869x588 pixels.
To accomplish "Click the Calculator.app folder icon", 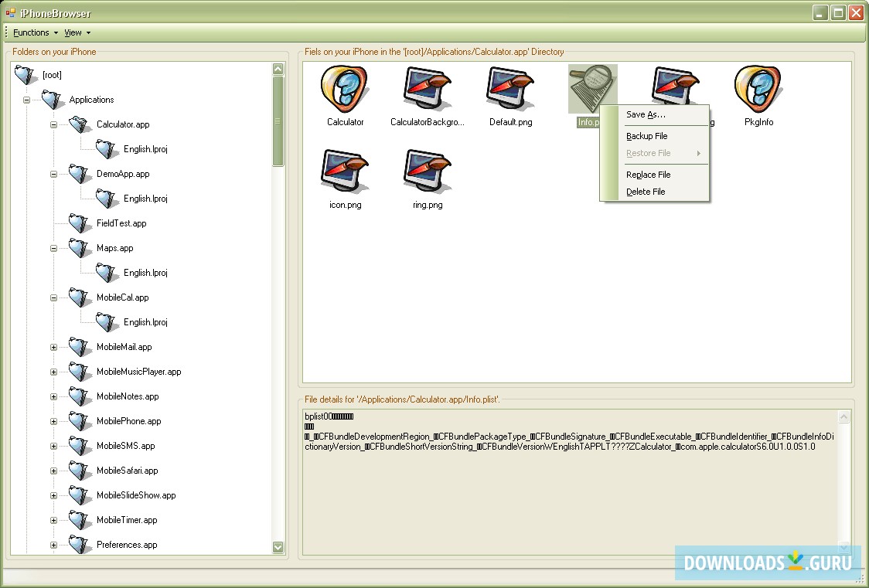I will click(x=80, y=124).
